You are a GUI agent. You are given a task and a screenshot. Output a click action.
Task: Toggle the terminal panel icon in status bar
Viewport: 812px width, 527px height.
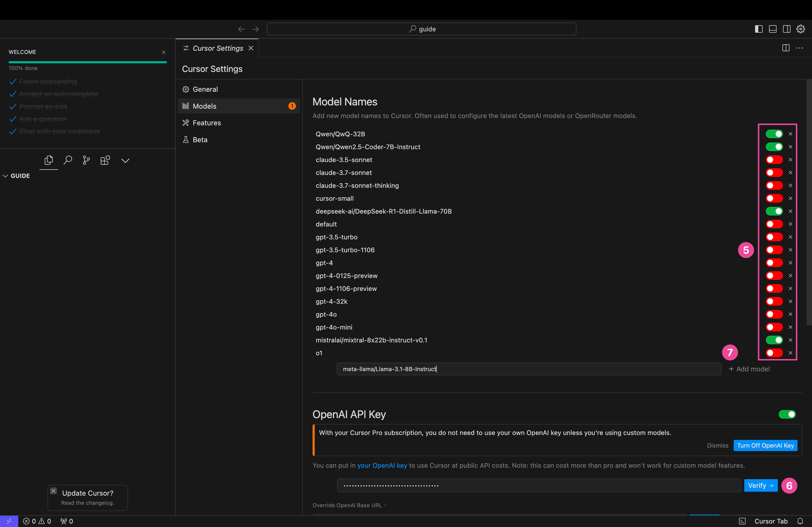pos(742,521)
